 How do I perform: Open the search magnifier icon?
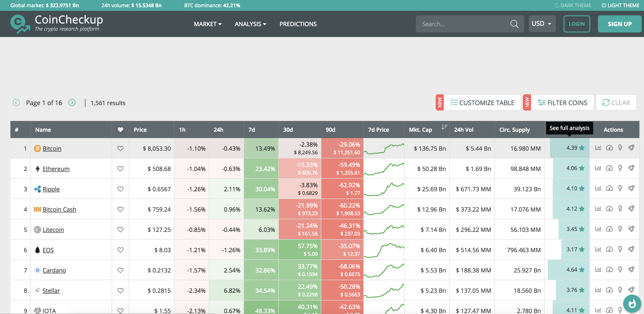[514, 24]
